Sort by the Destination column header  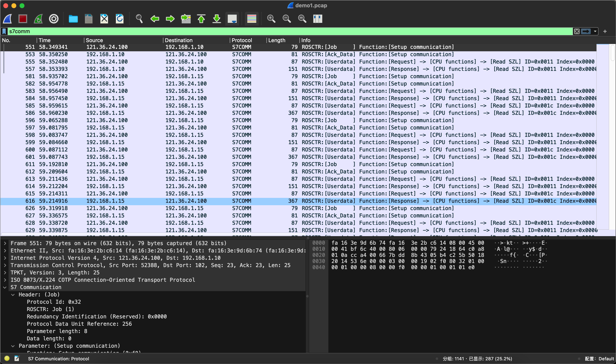tap(196, 40)
